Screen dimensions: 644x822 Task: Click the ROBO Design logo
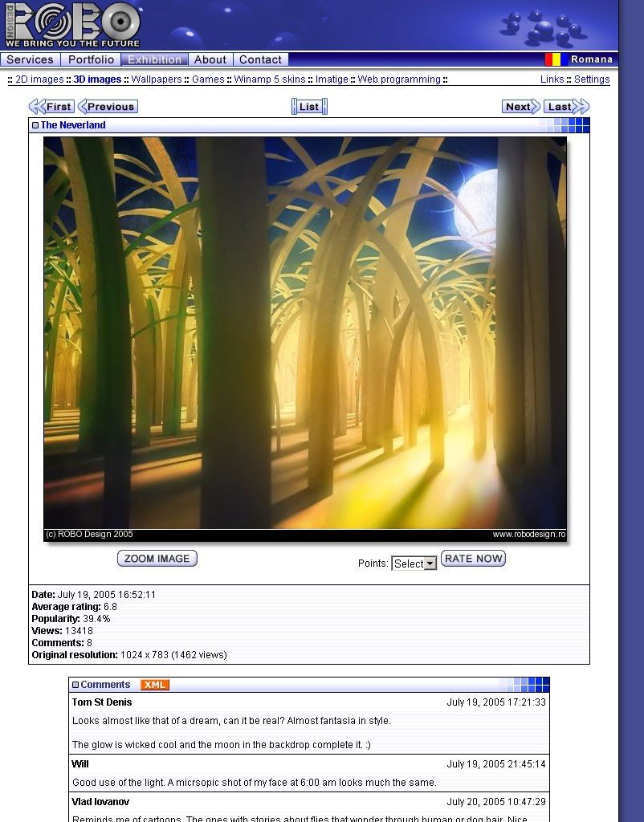(x=73, y=25)
